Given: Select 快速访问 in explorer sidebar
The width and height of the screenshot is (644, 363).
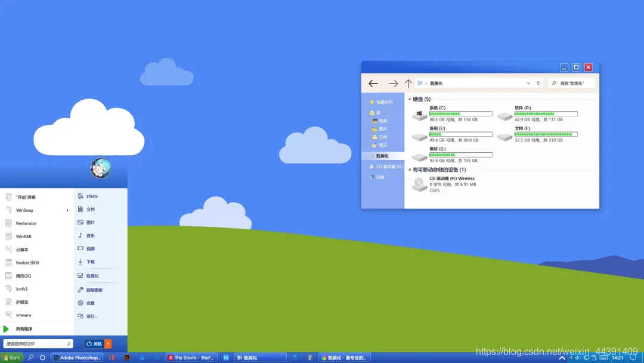Looking at the screenshot, I should 383,102.
